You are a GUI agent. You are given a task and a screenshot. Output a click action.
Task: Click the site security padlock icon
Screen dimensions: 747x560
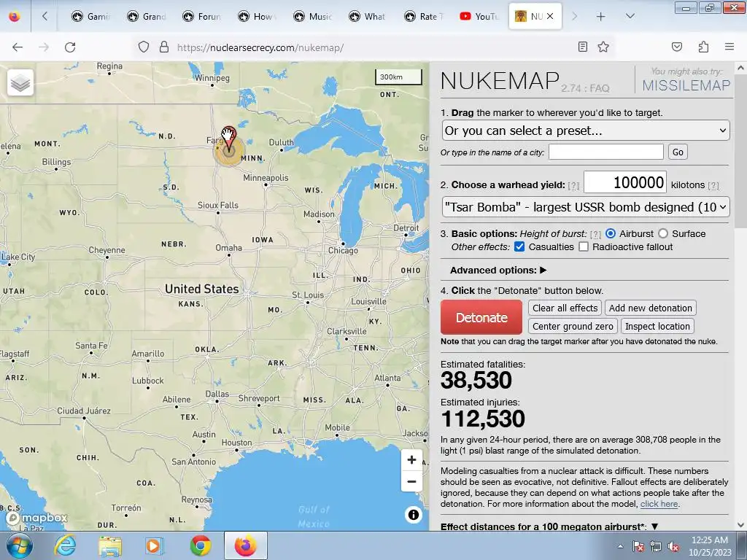[164, 47]
